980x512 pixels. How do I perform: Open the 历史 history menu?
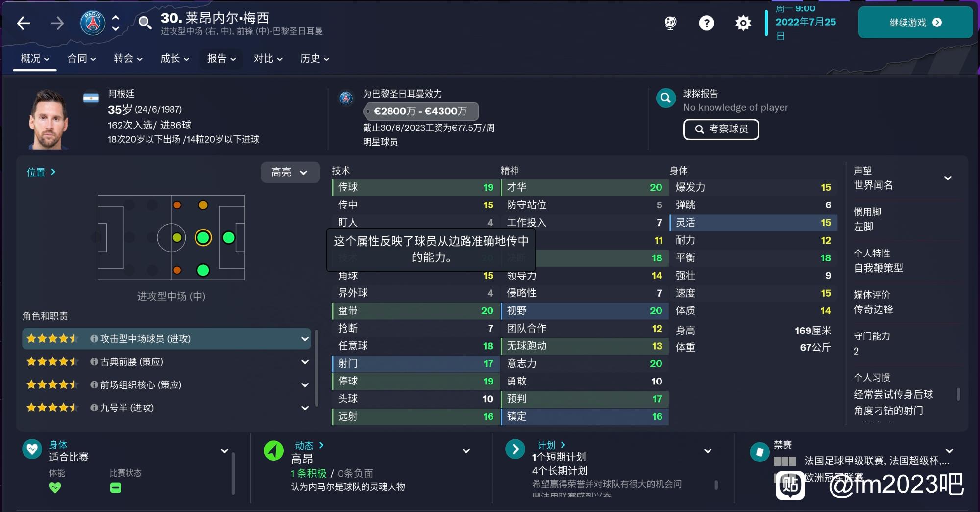[315, 59]
